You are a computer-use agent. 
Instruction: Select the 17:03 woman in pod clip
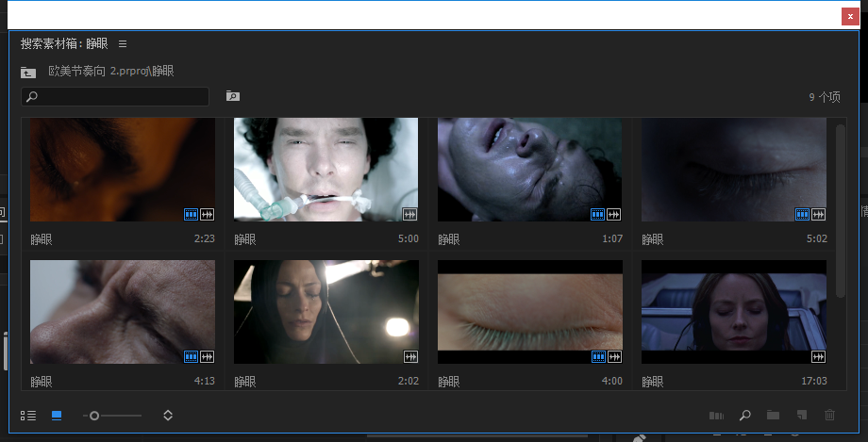[x=733, y=312]
